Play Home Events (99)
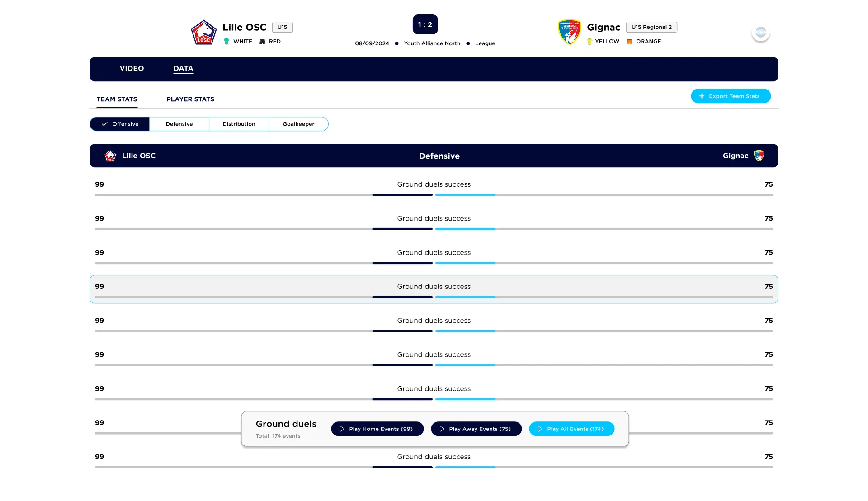Screen dimensions: 868x501 tap(377, 429)
